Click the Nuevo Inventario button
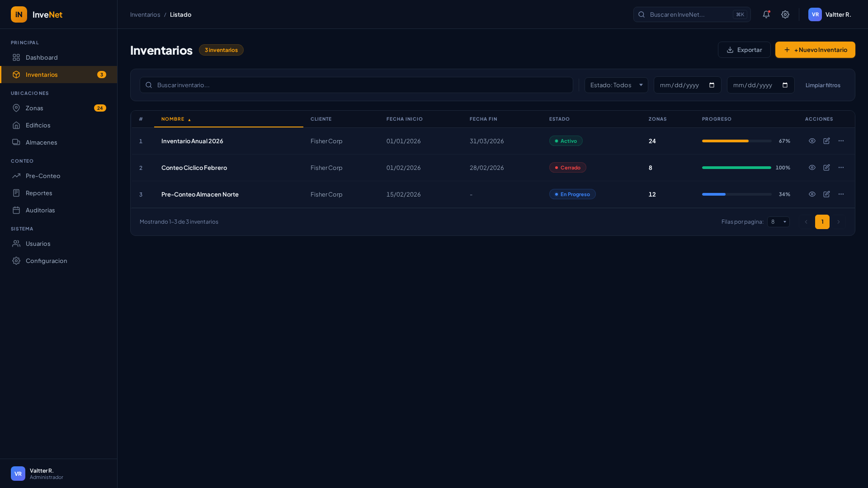The image size is (868, 488). pyautogui.click(x=815, y=50)
